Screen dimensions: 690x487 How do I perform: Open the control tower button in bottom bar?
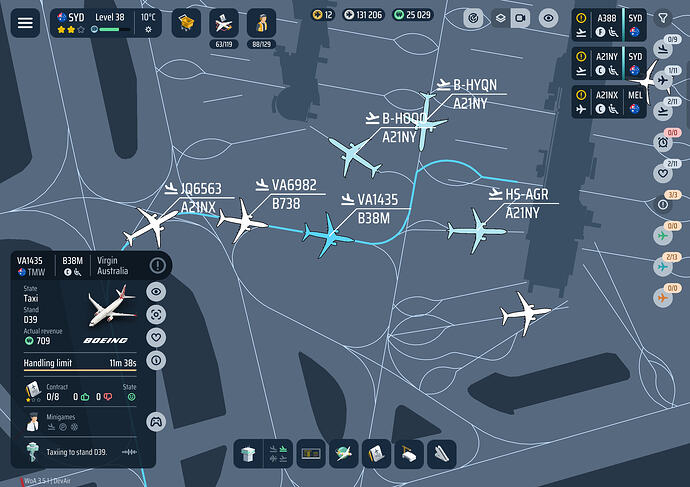pyautogui.click(x=249, y=454)
